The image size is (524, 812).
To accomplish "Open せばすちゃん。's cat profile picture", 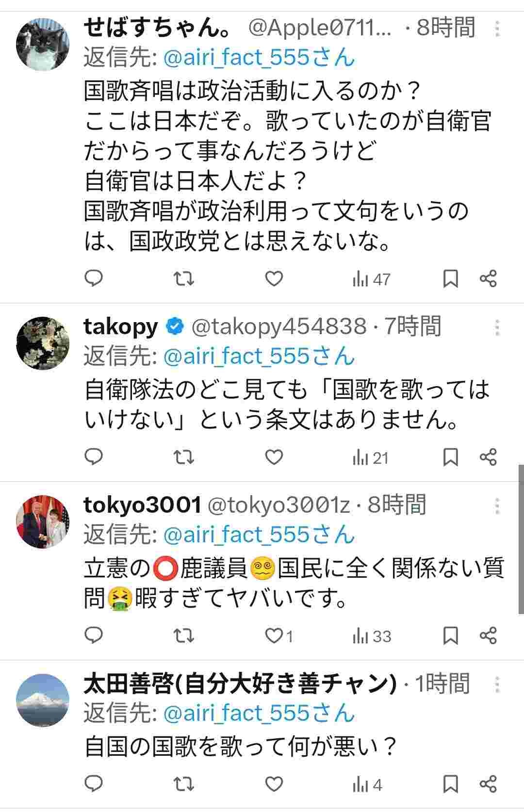I will pyautogui.click(x=43, y=45).
